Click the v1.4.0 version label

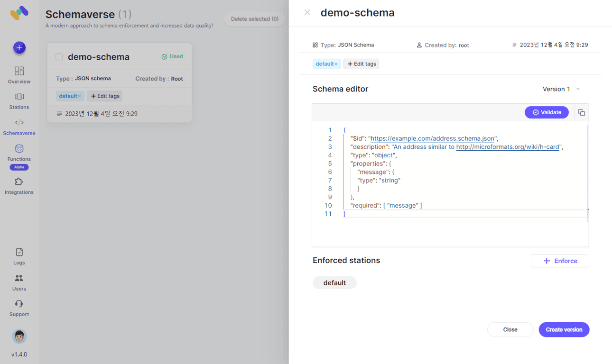pyautogui.click(x=19, y=354)
